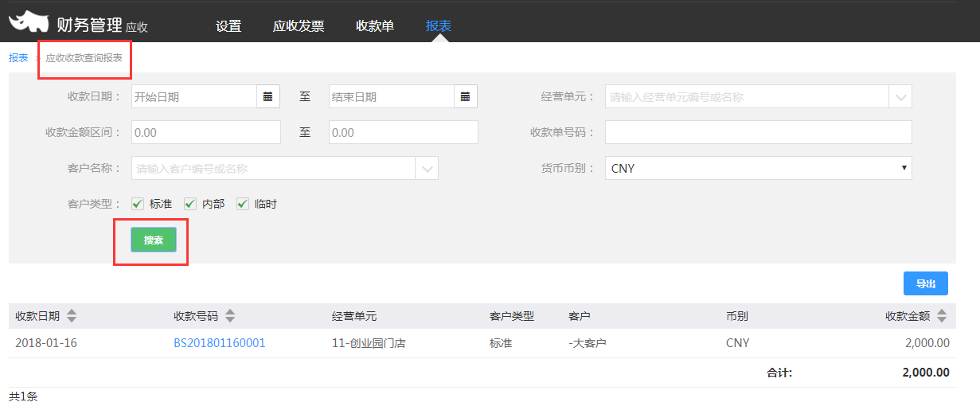Open the start date calendar icon
980x410 pixels.
point(267,96)
